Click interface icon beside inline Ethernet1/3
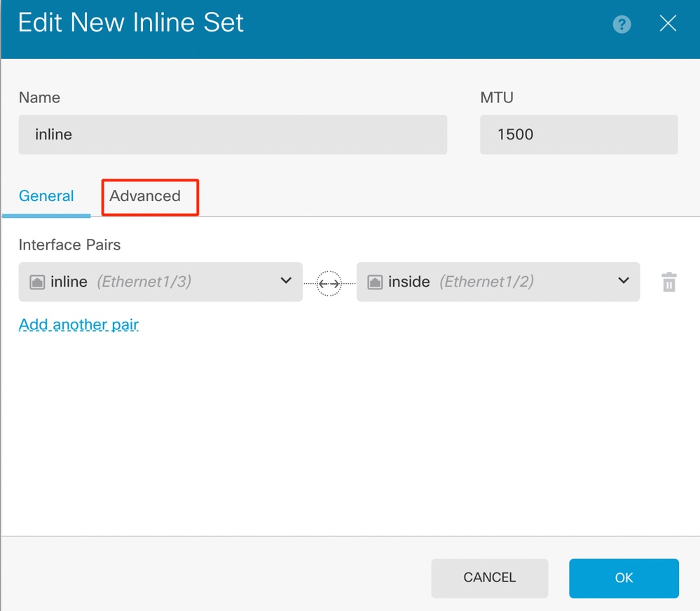The image size is (700, 611). 37,282
